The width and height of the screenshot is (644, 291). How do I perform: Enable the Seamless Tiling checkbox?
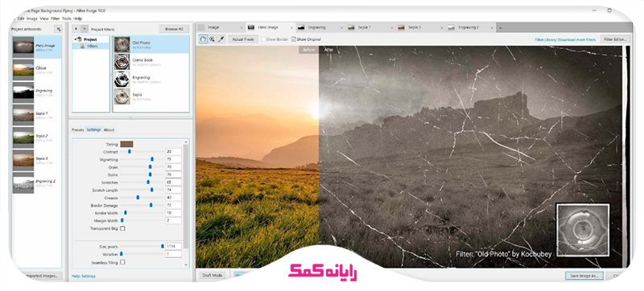pos(122,262)
